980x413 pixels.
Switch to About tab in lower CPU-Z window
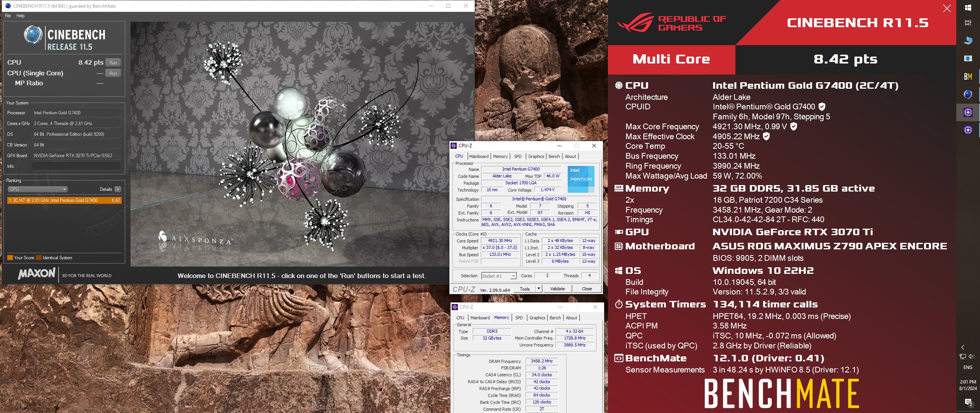tap(572, 318)
